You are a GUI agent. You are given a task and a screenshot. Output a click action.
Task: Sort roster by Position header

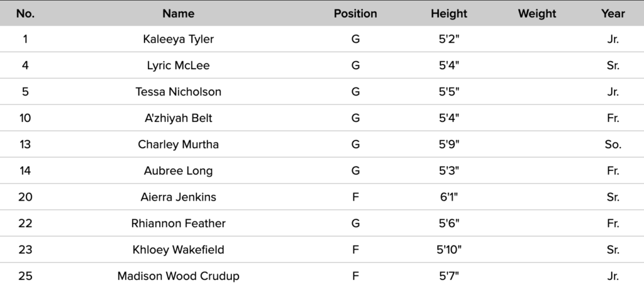click(x=355, y=13)
